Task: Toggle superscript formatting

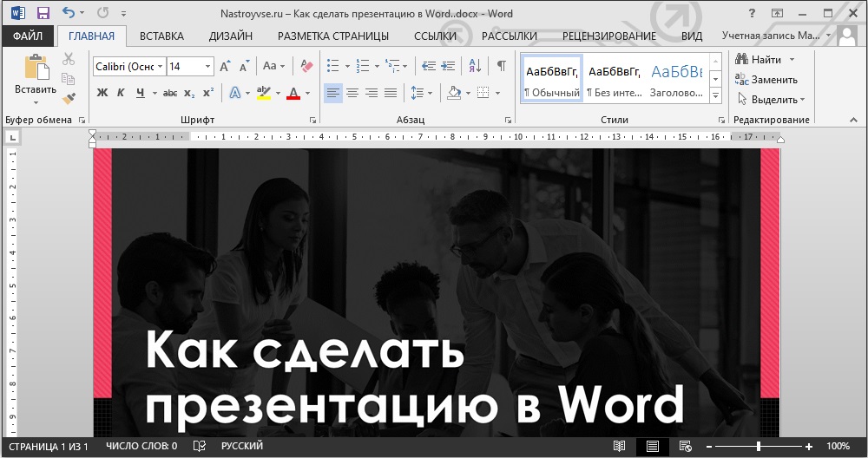Action: coord(208,93)
